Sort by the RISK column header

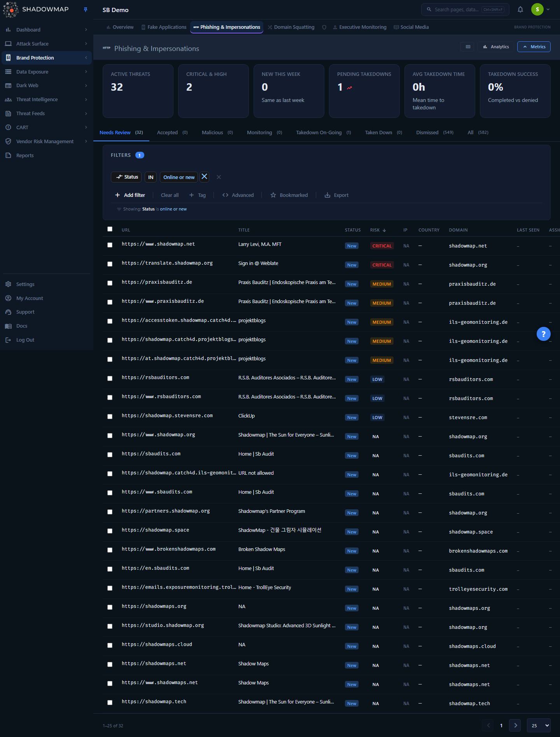(x=378, y=230)
